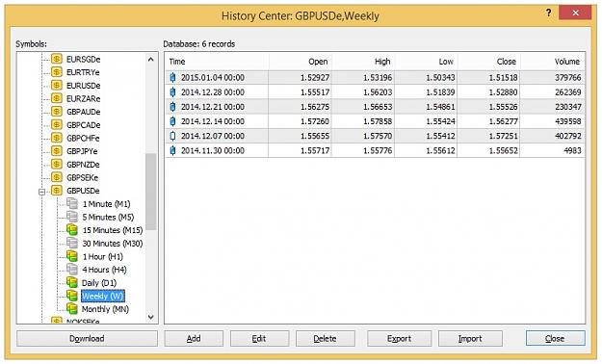Click the volume value 439598
The image size is (602, 364).
tap(568, 121)
